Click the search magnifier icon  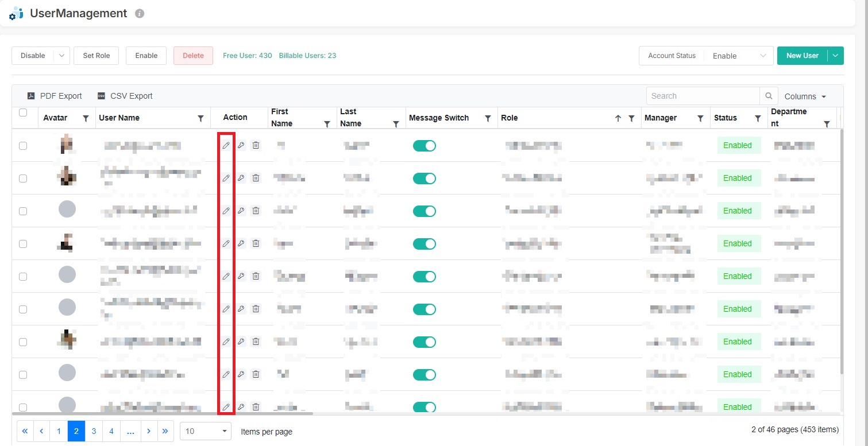769,96
